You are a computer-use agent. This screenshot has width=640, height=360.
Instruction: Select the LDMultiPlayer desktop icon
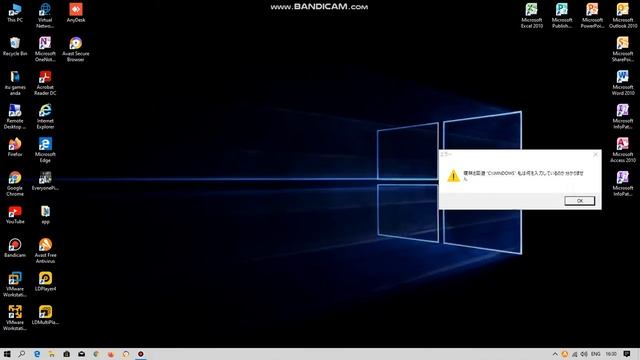click(45, 315)
